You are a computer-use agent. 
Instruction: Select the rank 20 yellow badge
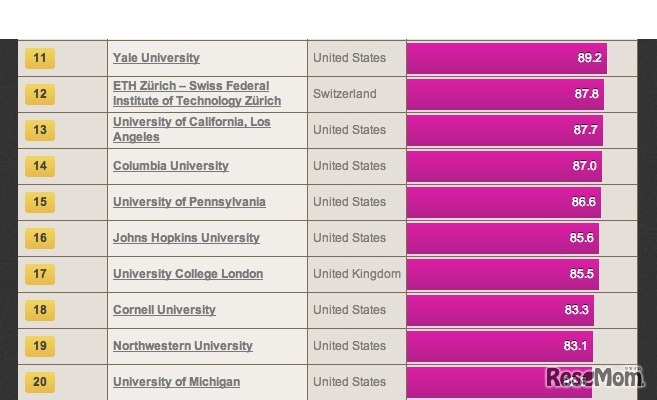point(39,382)
